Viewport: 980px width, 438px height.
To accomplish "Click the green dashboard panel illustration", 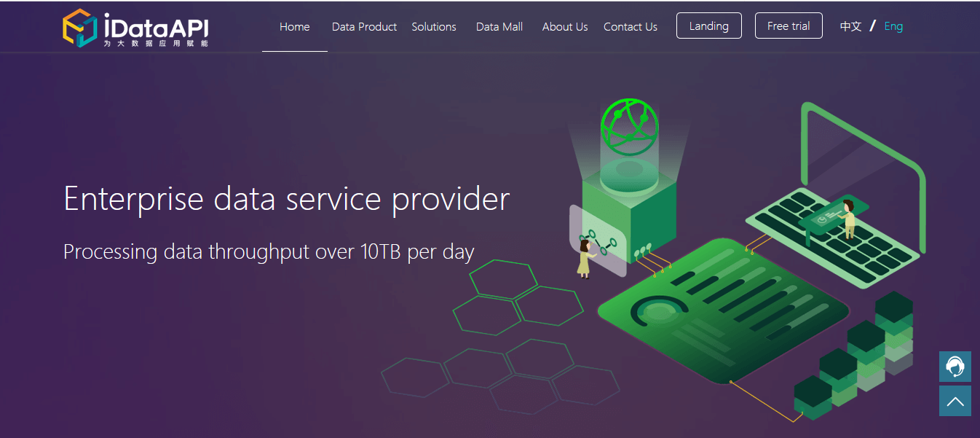I will tap(723, 310).
